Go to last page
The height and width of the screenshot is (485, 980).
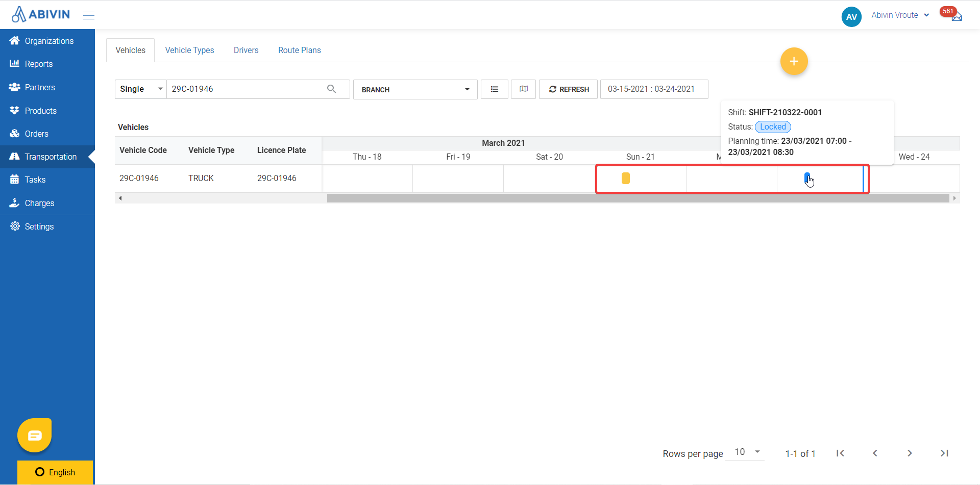944,453
